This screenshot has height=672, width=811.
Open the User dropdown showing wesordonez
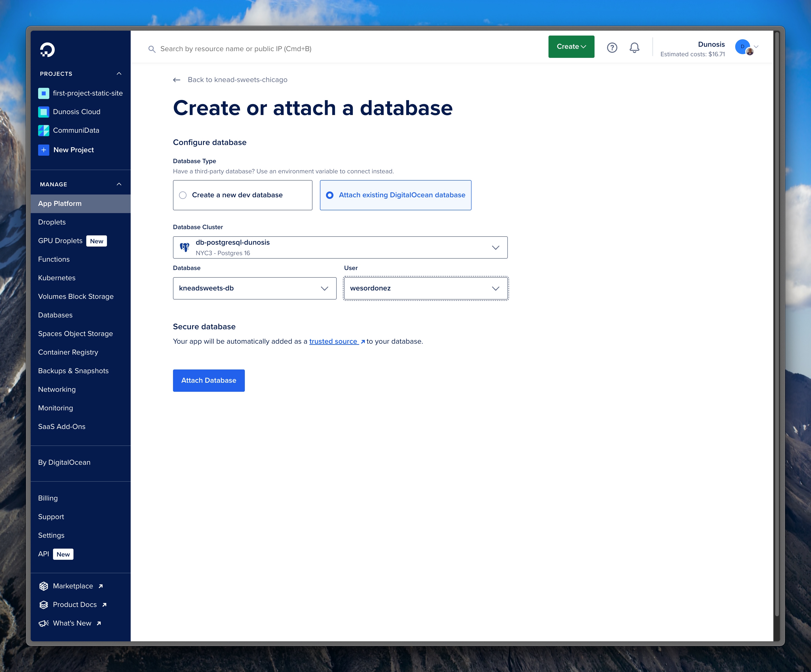click(x=495, y=288)
